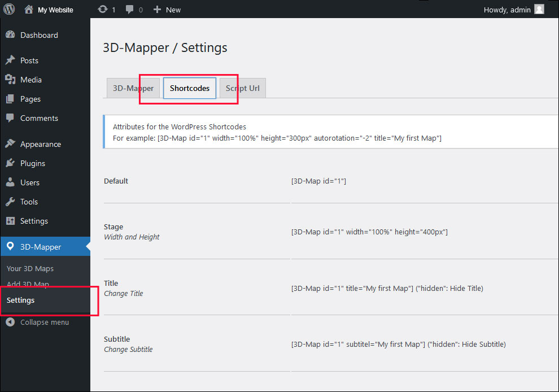This screenshot has height=392, width=559.
Task: Click the 3D-Mapper map pin icon
Action: coord(10,246)
